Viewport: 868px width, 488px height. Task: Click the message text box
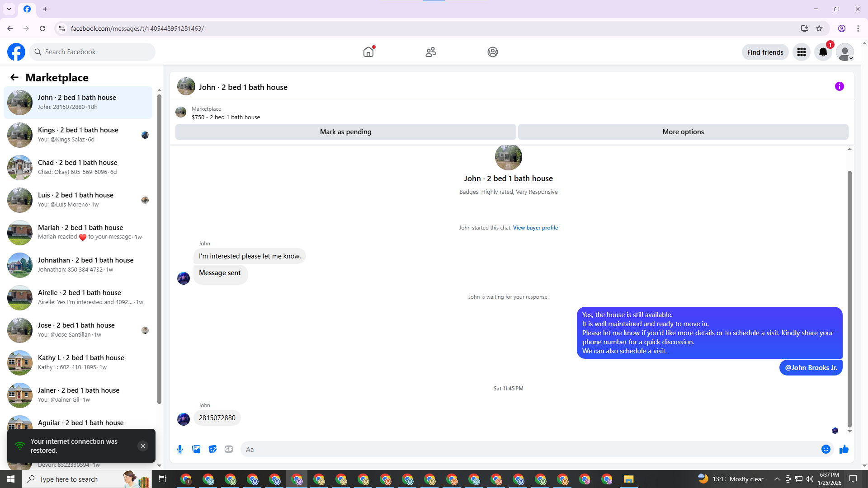tap(531, 449)
